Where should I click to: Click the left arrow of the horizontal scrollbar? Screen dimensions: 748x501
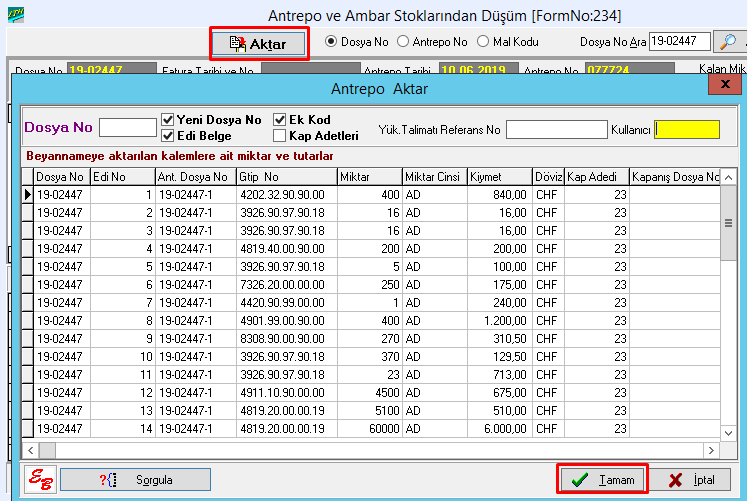tap(31, 450)
